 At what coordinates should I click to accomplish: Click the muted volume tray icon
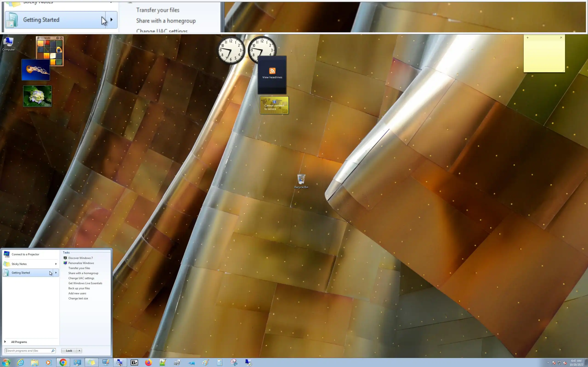click(565, 363)
